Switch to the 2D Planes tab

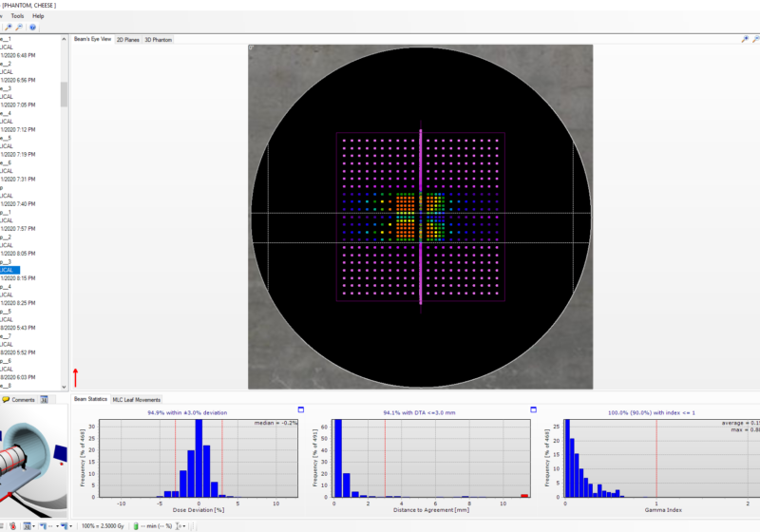(127, 40)
